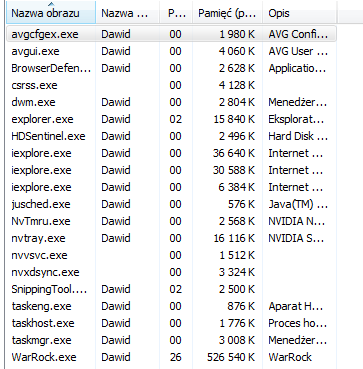Sort by the Pamięć column header
The width and height of the screenshot is (363, 369).
click(x=228, y=13)
